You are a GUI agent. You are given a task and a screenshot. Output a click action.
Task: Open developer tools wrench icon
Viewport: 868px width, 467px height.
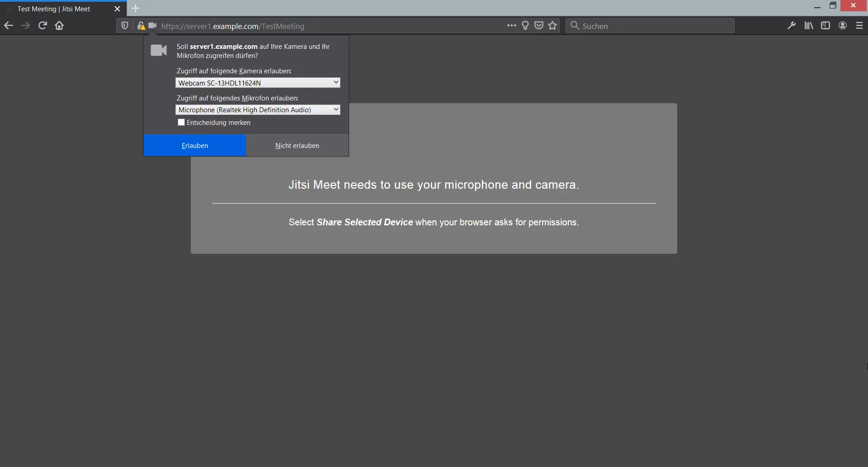(792, 26)
